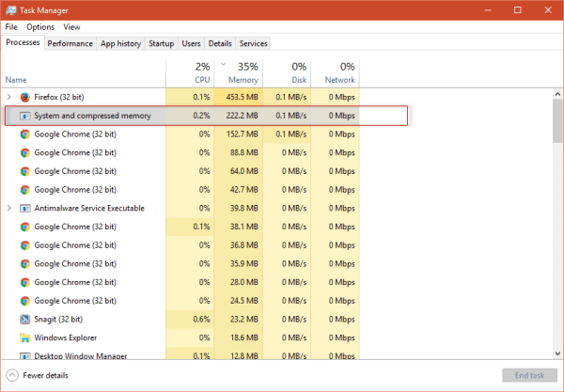Screen dimensions: 564x392
Task: Click the vertical scrollbar thumb
Action: click(x=557, y=121)
